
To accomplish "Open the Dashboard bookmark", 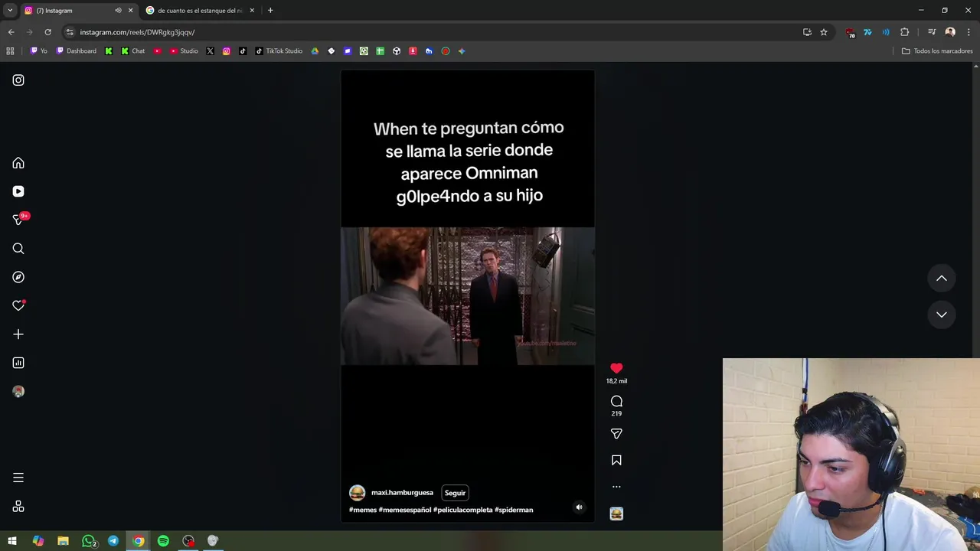I will (76, 51).
